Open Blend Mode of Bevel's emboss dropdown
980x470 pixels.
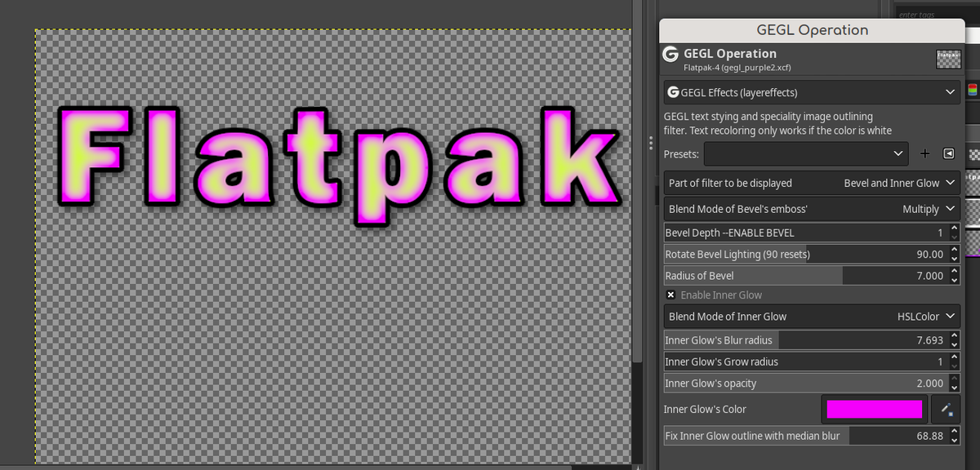(811, 209)
